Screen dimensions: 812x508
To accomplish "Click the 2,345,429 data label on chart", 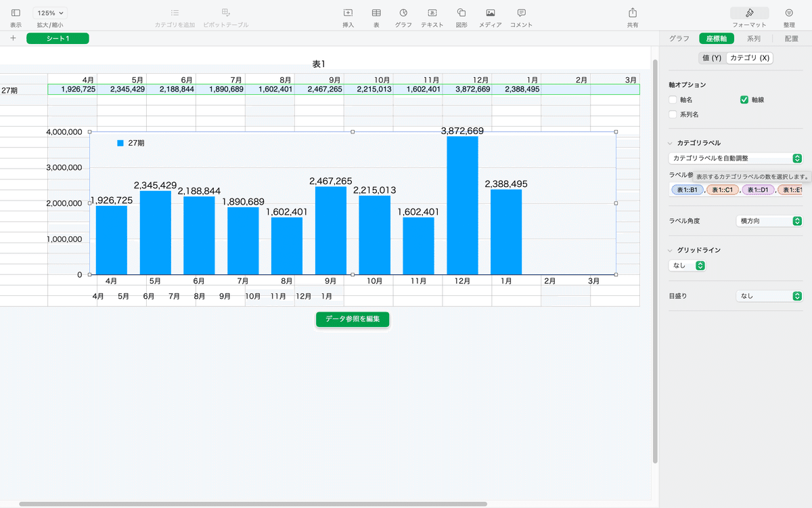I will click(x=155, y=185).
